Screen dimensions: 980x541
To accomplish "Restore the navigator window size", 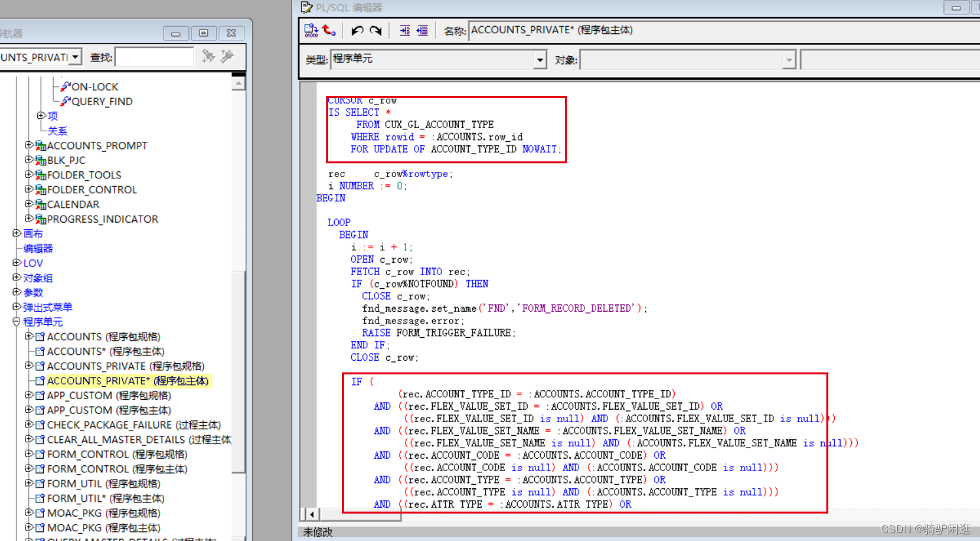I will click(x=203, y=33).
